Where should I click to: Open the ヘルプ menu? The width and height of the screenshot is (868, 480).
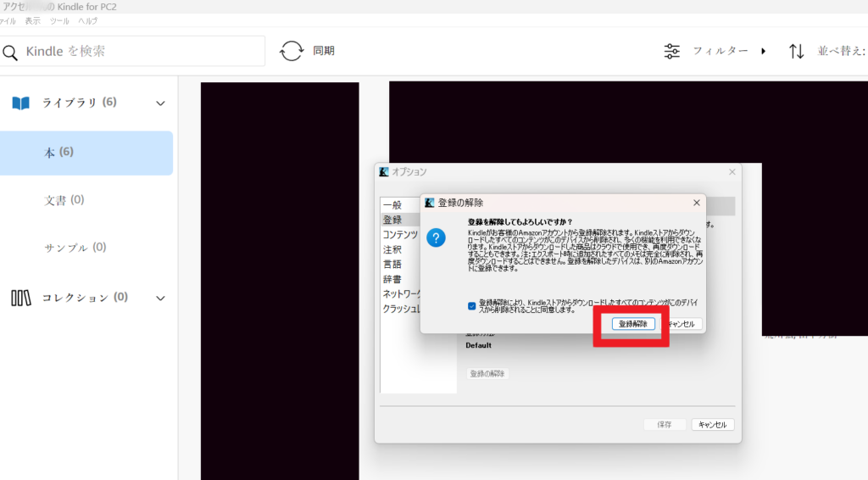tap(87, 21)
